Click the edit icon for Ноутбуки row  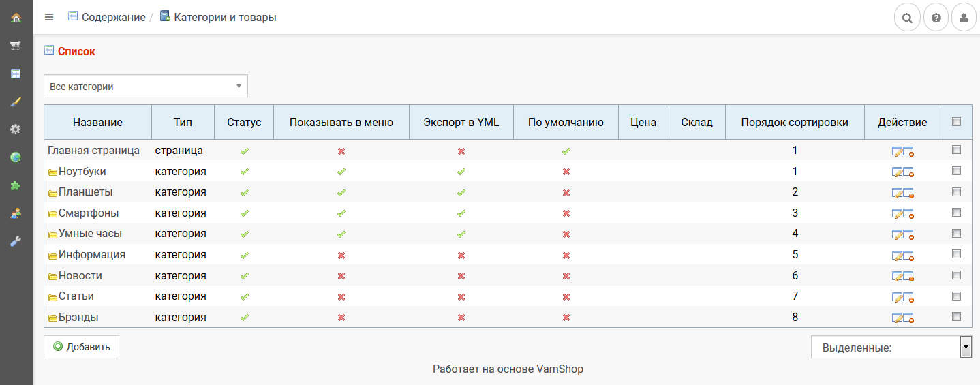[x=898, y=172]
